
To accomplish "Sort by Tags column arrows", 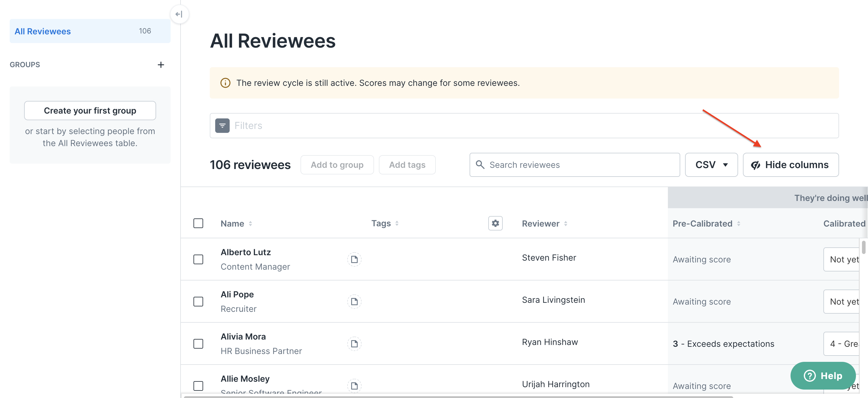I will pos(397,224).
